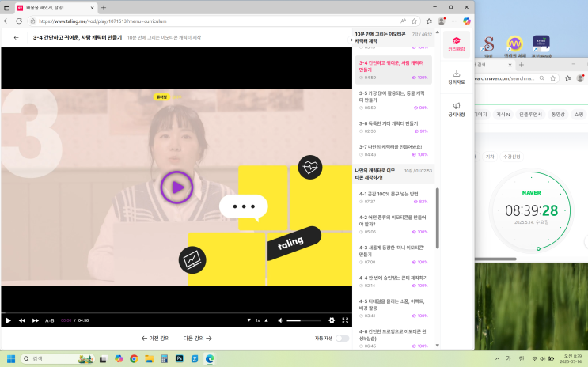Open Copilot in the Edge toolbar
588x367 pixels.
(x=467, y=21)
